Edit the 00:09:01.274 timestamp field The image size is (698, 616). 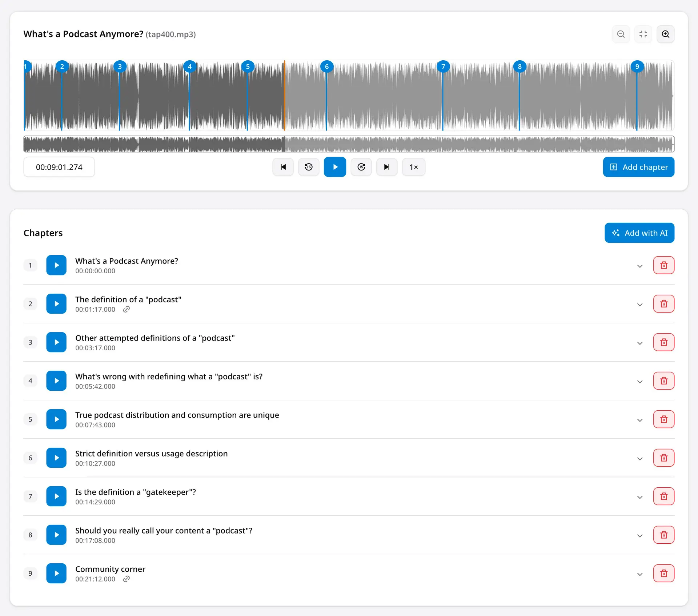coord(59,167)
